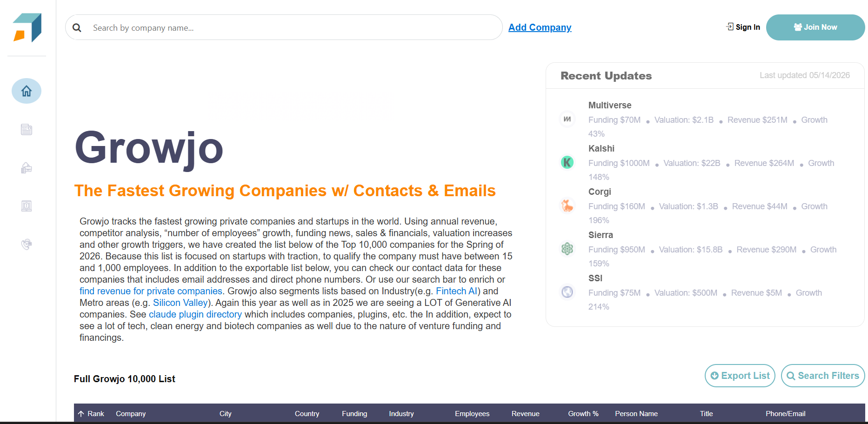This screenshot has width=868, height=424.
Task: Open the Sierra company name
Action: coord(601,235)
